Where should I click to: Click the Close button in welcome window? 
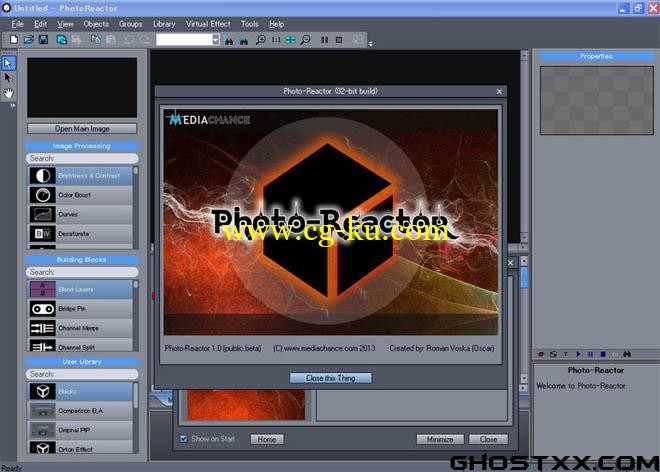[x=488, y=439]
